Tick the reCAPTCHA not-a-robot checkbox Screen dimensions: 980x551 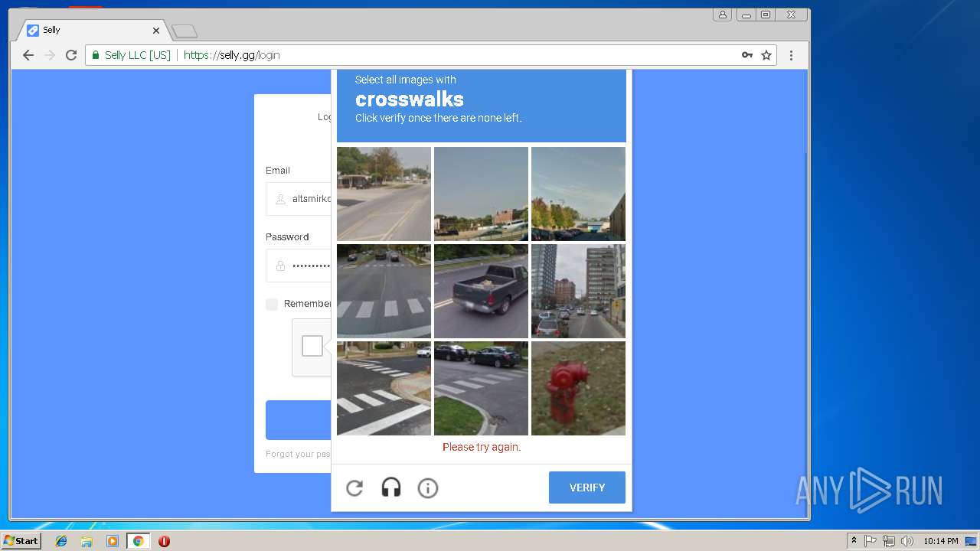[x=312, y=346]
